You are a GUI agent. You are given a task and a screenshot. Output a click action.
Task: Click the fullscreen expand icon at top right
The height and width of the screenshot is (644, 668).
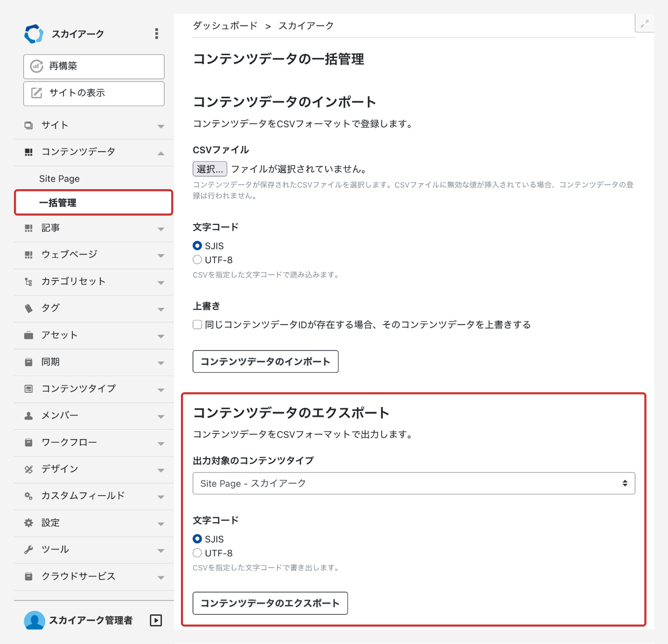(644, 24)
